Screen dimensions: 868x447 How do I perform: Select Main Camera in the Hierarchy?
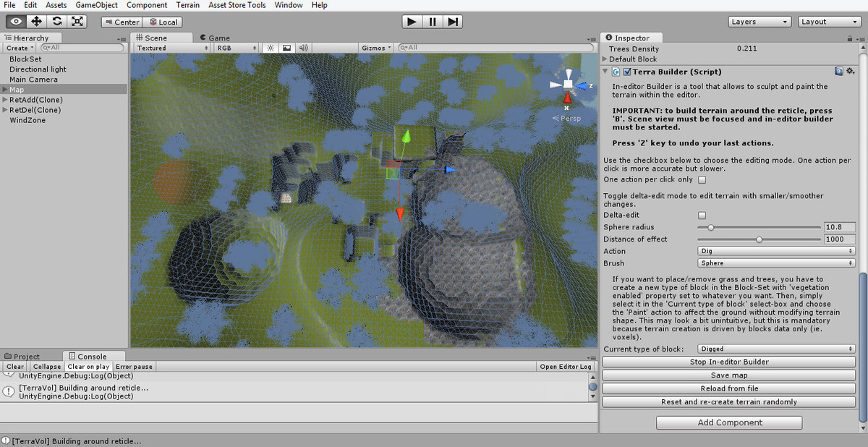pos(33,80)
